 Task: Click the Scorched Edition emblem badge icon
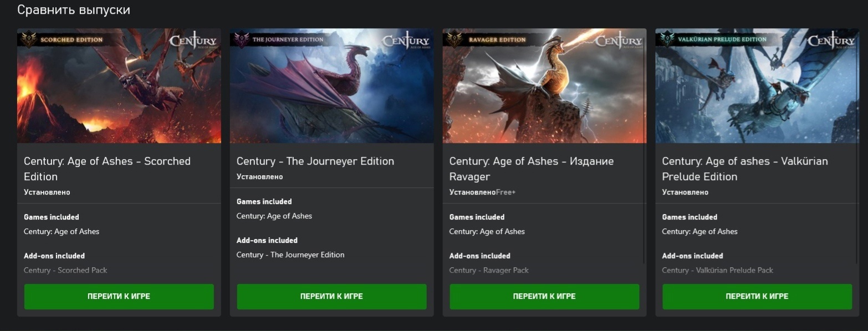pos(29,39)
